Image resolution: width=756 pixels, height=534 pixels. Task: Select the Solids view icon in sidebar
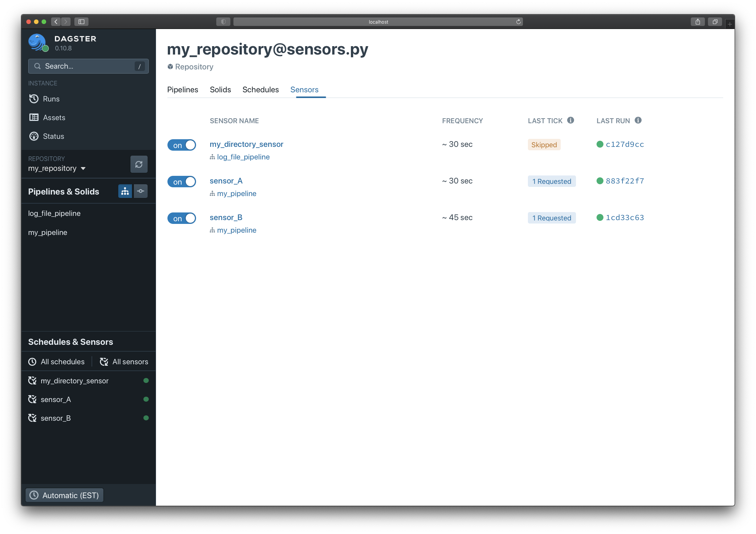click(141, 191)
